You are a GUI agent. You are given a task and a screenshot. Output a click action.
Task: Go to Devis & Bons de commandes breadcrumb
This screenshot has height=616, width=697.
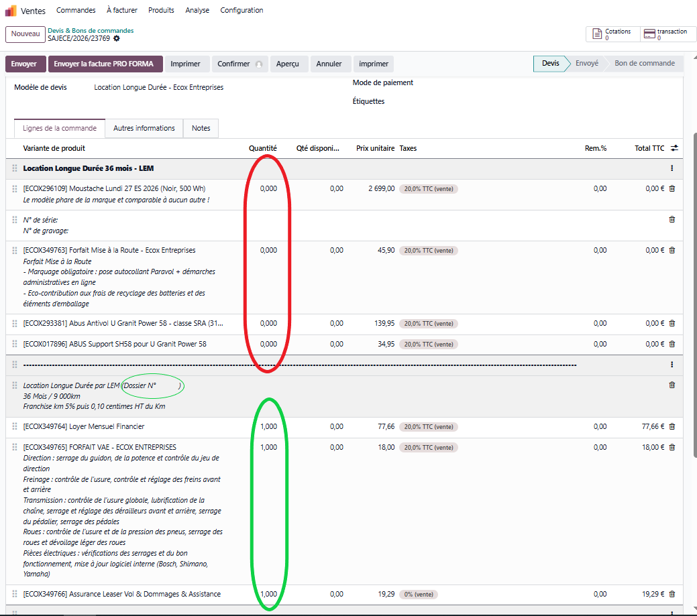tap(91, 31)
